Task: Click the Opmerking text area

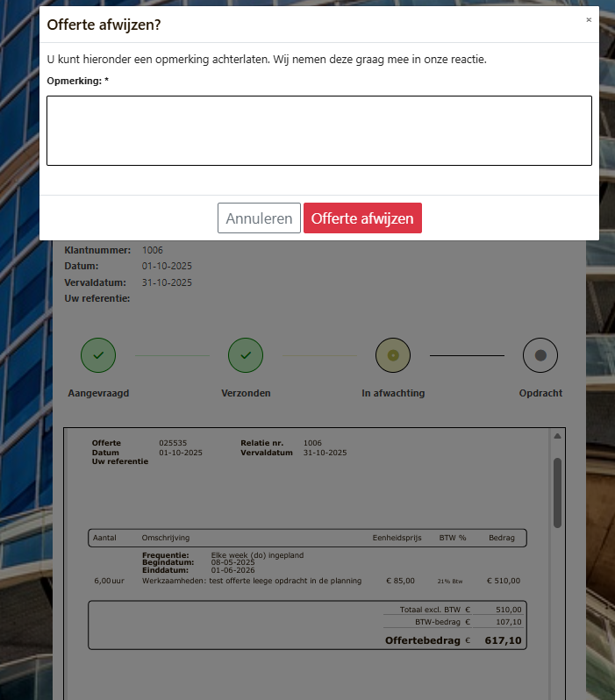Action: 319,131
